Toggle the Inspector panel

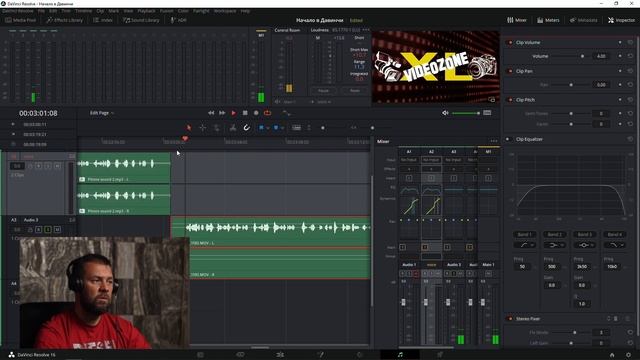click(621, 20)
